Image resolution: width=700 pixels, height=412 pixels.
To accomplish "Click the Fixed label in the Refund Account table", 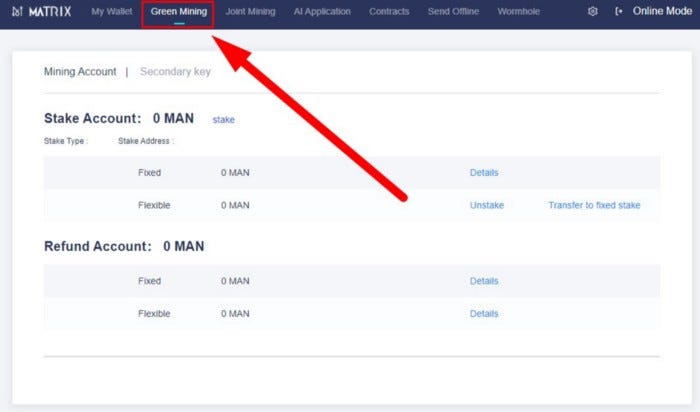I will [x=149, y=281].
